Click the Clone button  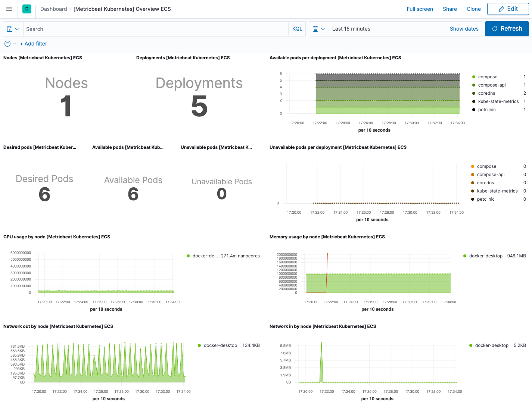473,9
